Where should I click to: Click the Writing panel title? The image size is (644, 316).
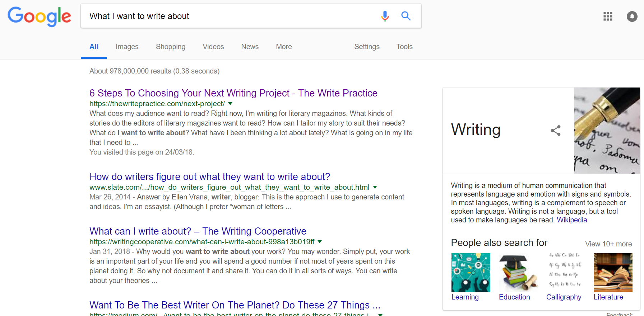476,129
